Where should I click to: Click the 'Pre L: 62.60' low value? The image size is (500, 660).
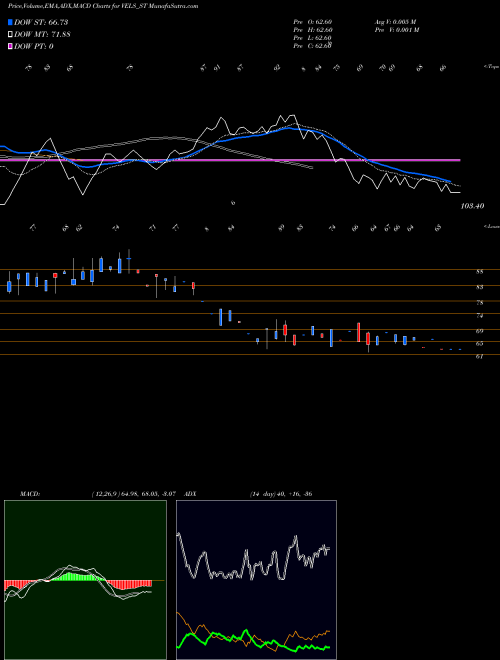tap(313, 38)
